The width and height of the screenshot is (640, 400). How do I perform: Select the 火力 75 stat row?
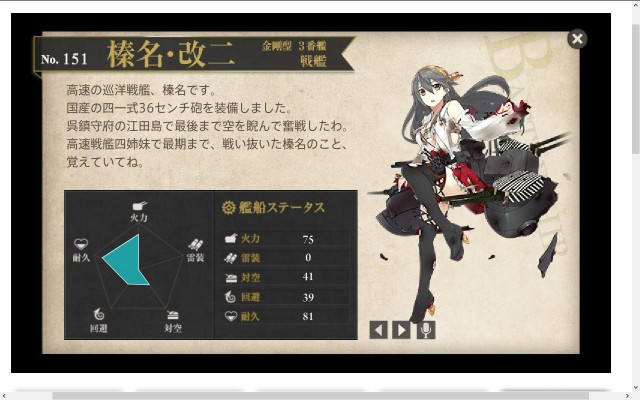point(286,239)
